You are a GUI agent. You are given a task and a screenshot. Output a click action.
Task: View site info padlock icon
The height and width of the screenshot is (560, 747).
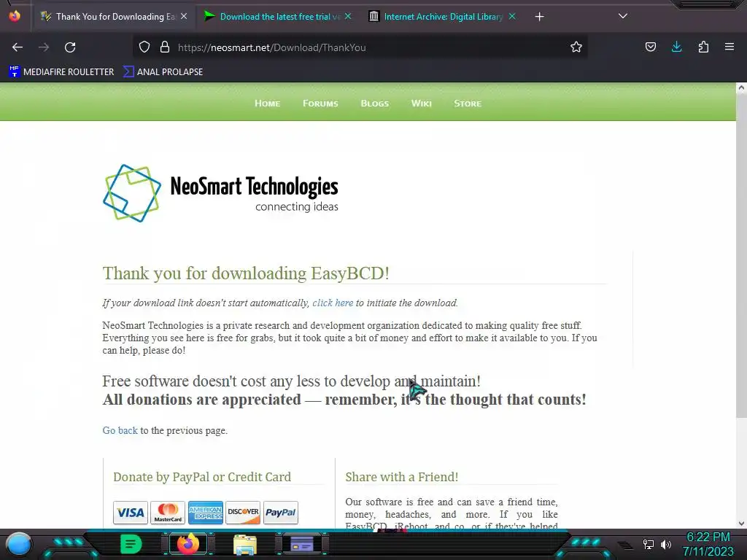[165, 47]
